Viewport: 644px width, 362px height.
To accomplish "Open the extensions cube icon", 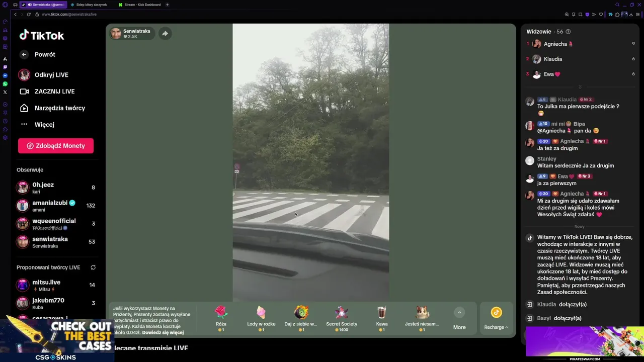I will point(617,15).
